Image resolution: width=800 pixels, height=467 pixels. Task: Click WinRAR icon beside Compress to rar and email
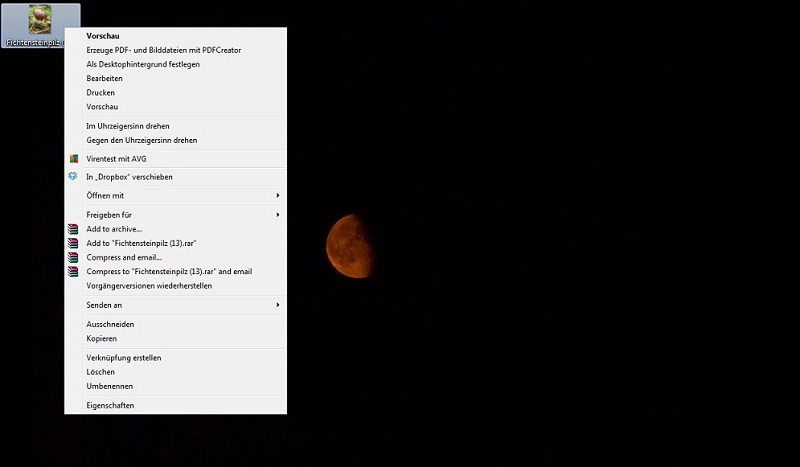[x=73, y=271]
